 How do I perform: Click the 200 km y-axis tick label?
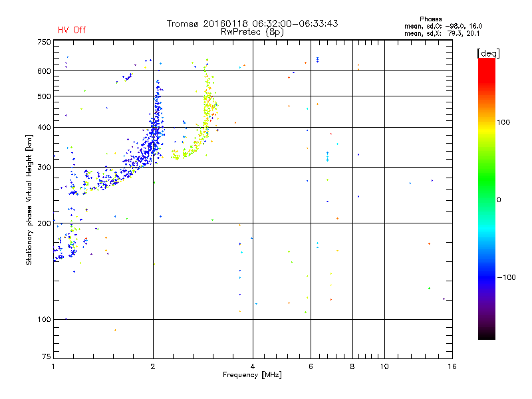[x=44, y=223]
